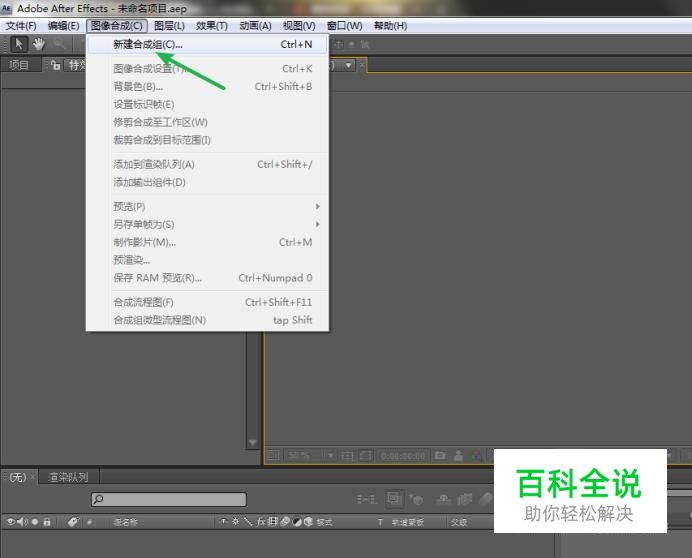Click 添加到渲染队列(A) entry
The image size is (692, 558).
pyautogui.click(x=207, y=165)
